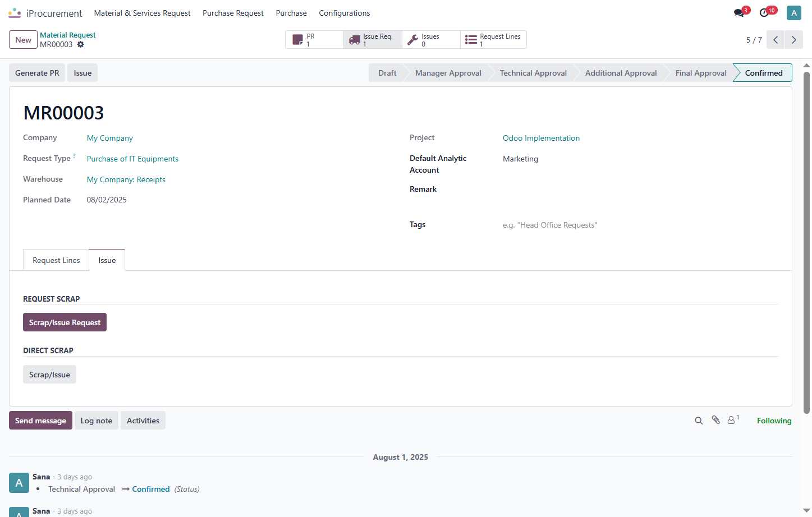Click the Tags input field
812x517 pixels.
tap(640, 225)
